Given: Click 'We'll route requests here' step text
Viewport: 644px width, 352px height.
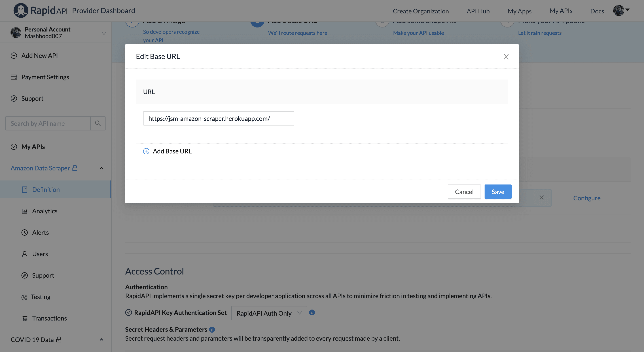Looking at the screenshot, I should click(x=297, y=33).
